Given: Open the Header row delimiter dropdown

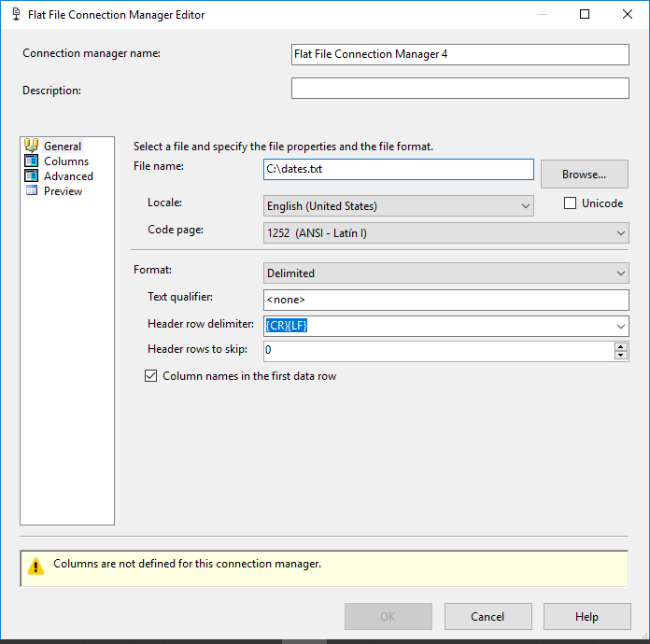Looking at the screenshot, I should point(621,326).
